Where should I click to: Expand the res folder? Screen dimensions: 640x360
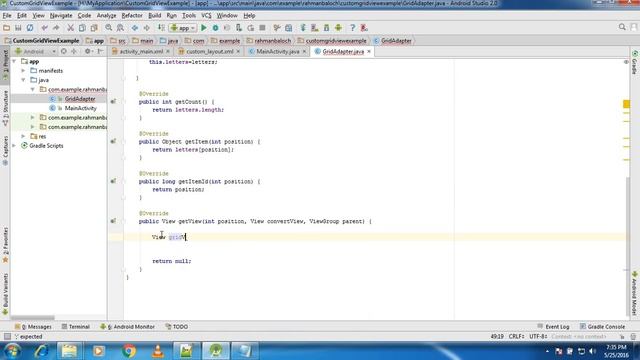(24, 136)
